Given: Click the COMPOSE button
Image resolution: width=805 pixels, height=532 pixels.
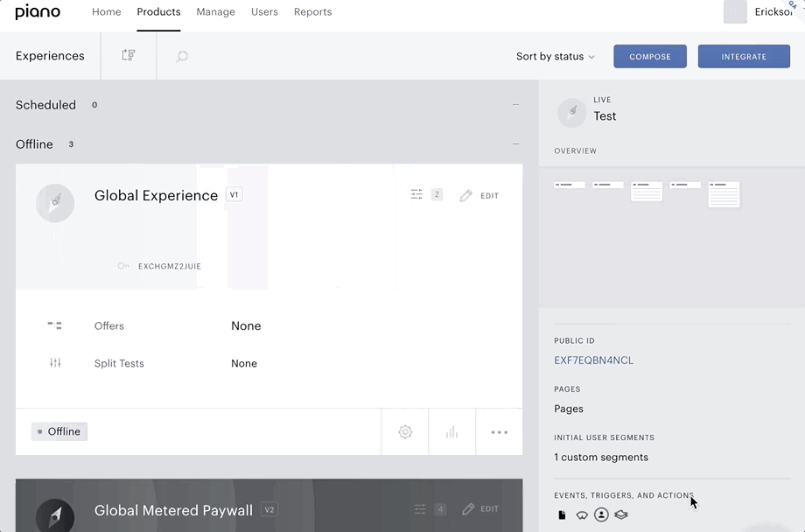Looking at the screenshot, I should click(x=650, y=57).
